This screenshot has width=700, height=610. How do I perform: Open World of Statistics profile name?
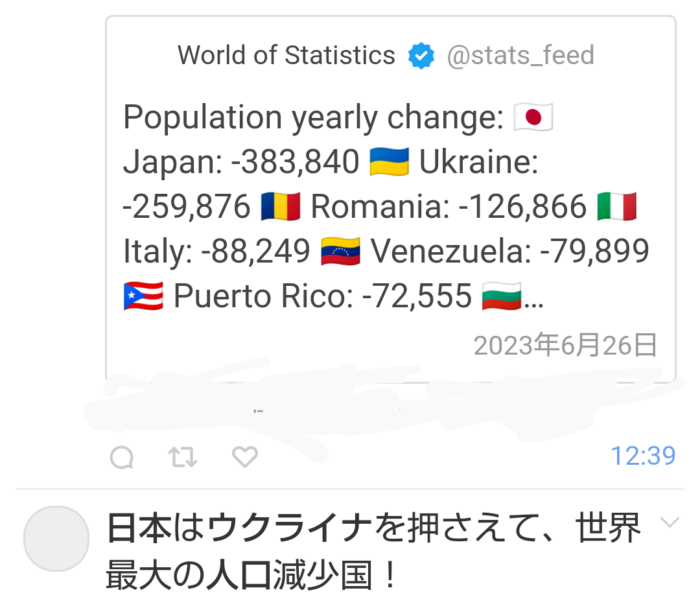pyautogui.click(x=286, y=55)
